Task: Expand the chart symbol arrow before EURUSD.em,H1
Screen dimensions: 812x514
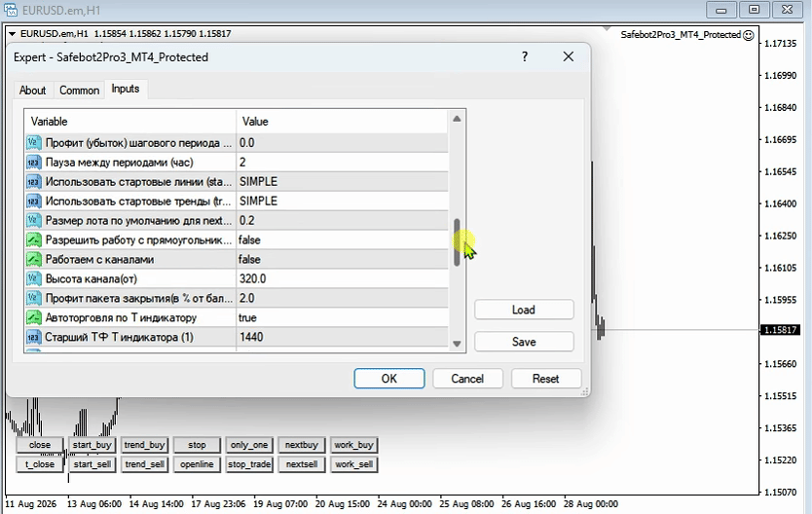Action: point(12,34)
